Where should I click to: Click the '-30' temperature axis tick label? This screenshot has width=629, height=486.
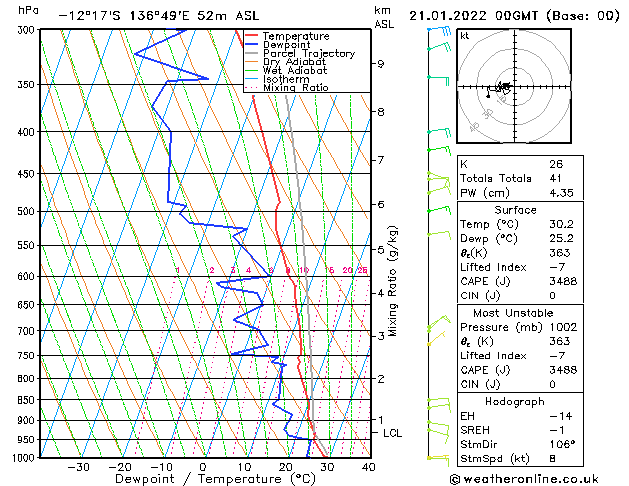(78, 467)
